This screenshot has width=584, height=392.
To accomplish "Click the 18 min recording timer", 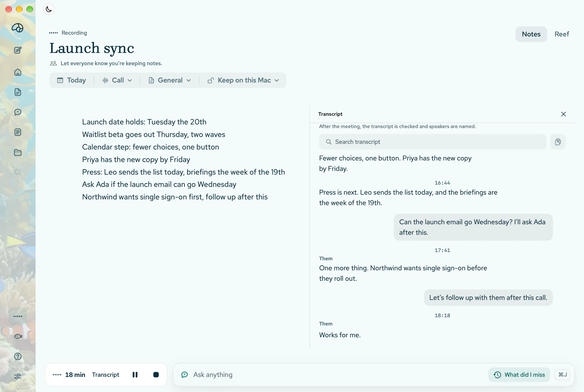I will (x=75, y=374).
